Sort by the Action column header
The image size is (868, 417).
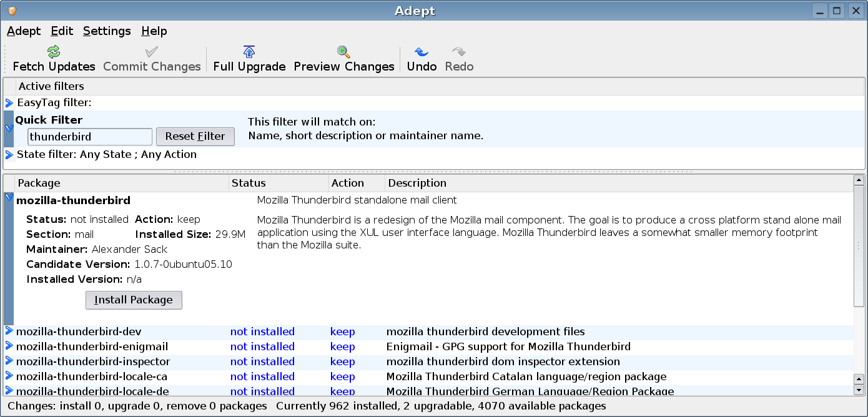coord(357,183)
